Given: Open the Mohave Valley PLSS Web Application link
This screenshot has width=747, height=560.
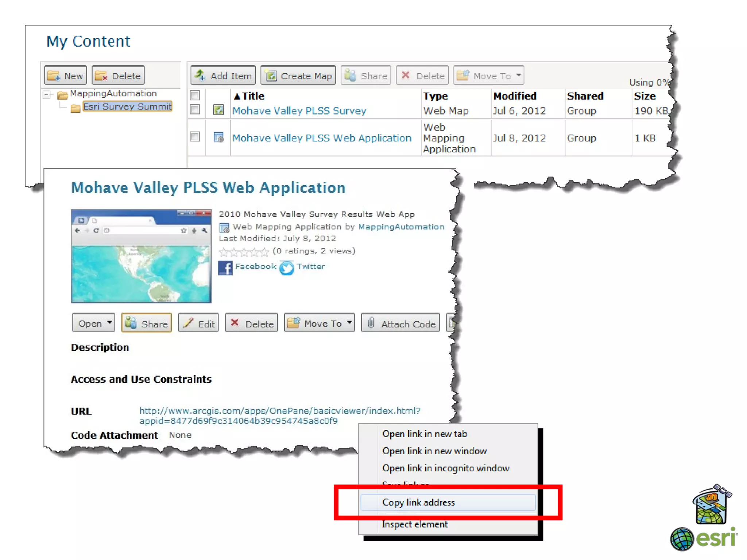Looking at the screenshot, I should pyautogui.click(x=322, y=138).
